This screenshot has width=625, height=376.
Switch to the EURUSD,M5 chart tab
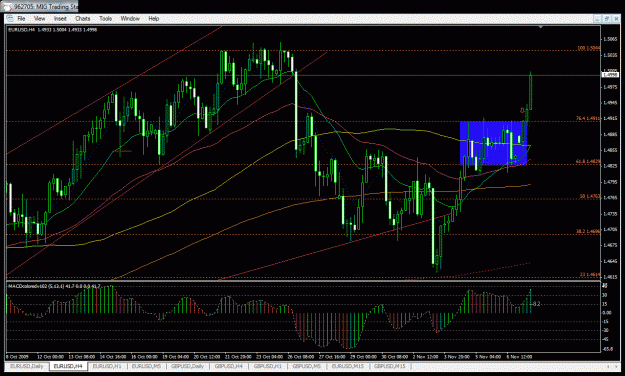click(146, 366)
